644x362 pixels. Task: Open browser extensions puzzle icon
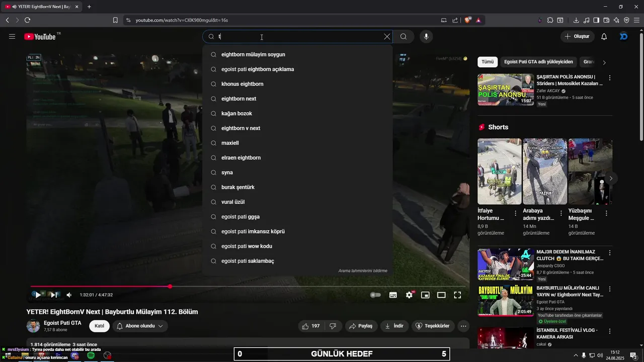pyautogui.click(x=550, y=20)
